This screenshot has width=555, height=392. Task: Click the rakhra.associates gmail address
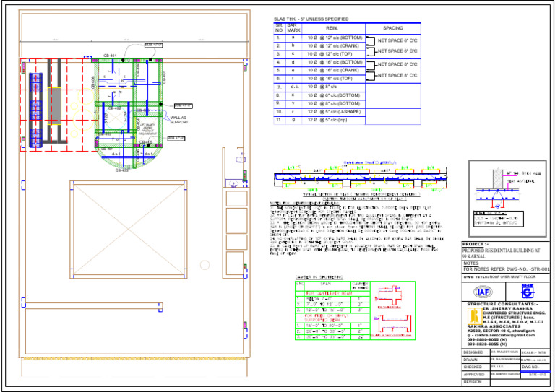tap(501, 336)
